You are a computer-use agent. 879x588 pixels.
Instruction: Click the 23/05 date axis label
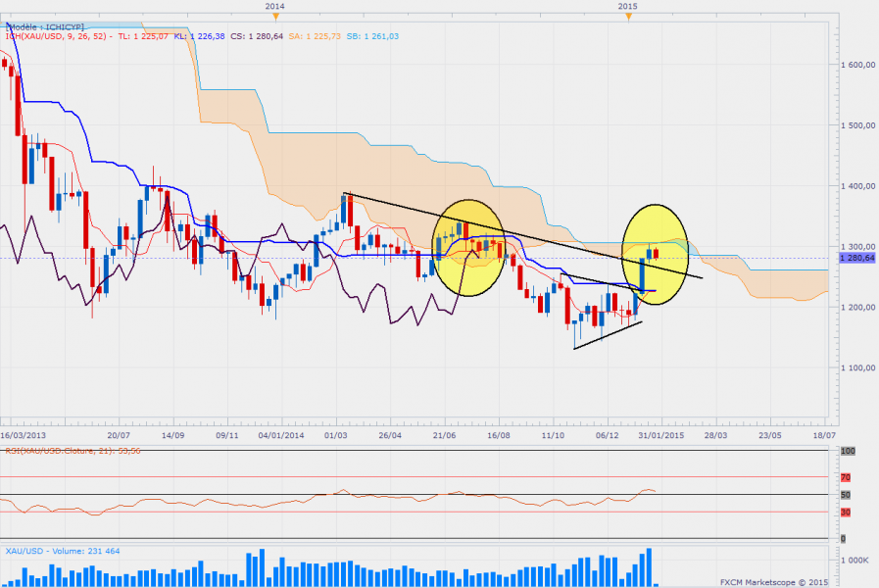point(770,435)
